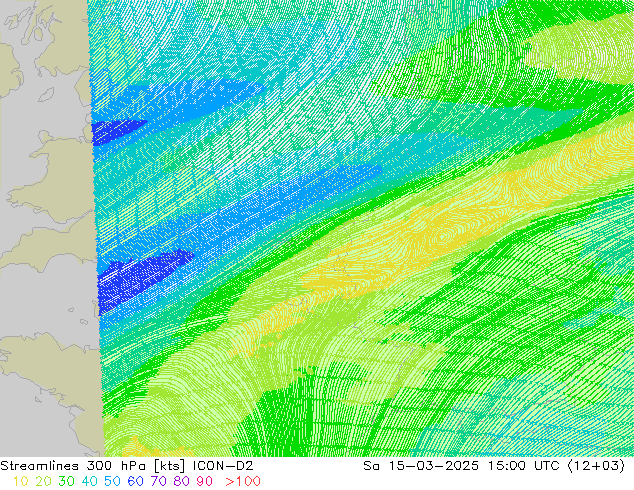This screenshot has width=634, height=490.
Task: Click the red '>100' legend value
Action: [243, 481]
